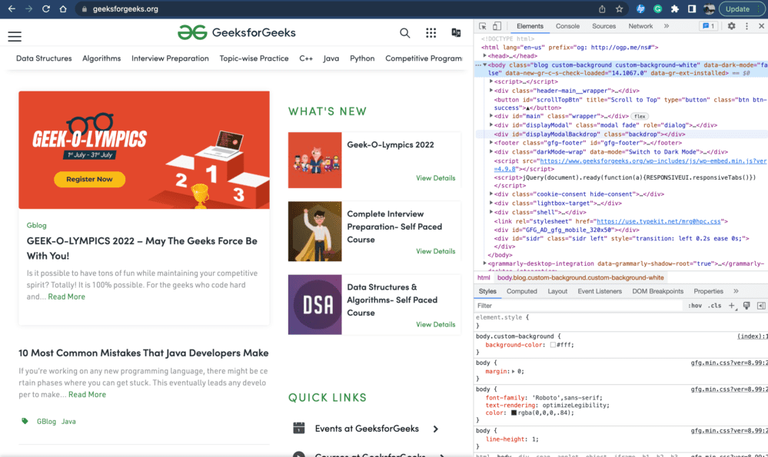Image resolution: width=768 pixels, height=457 pixels.
Task: Open the GeeksforGeeks hamburger menu
Action: 15,36
